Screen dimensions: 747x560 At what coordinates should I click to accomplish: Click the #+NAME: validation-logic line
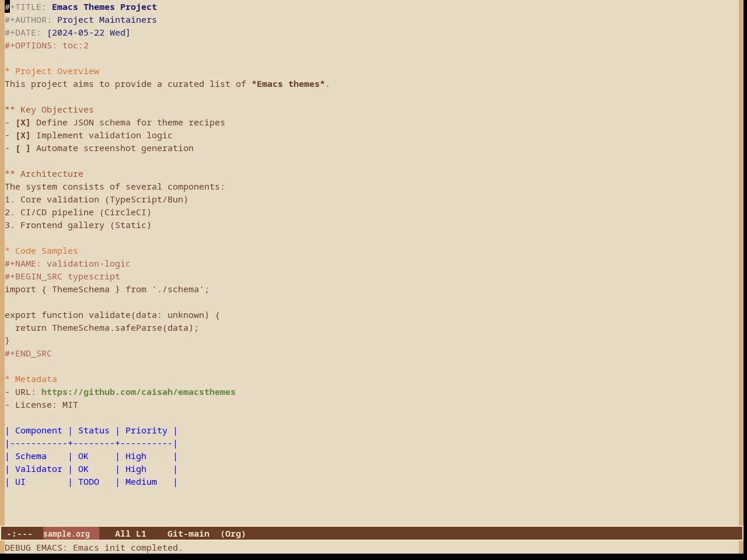click(x=68, y=264)
